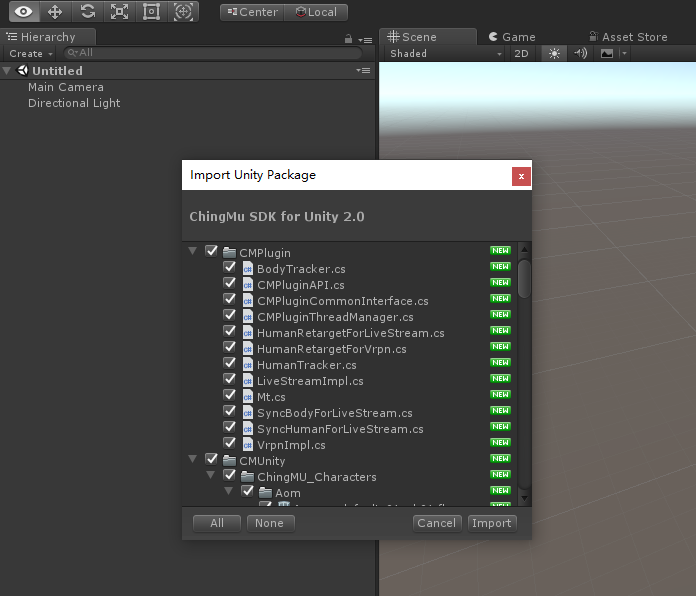Viewport: 696px width, 596px height.
Task: Uncheck the Aom folder checkbox
Action: coord(247,491)
